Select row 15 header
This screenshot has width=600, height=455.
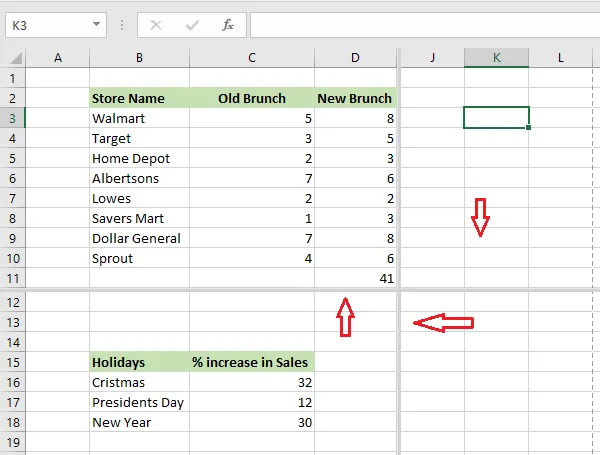coord(13,362)
